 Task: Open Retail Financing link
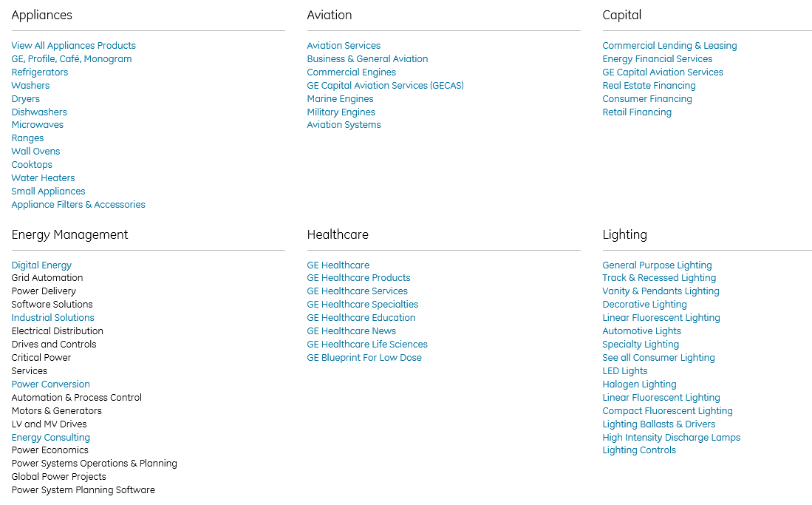click(637, 112)
